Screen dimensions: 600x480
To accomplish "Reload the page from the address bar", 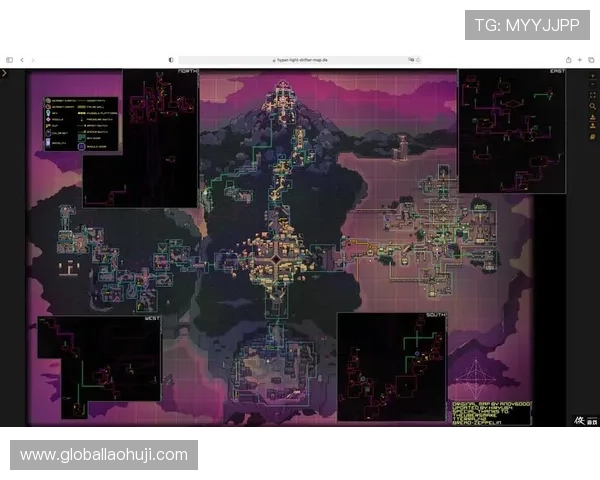I will click(x=417, y=60).
